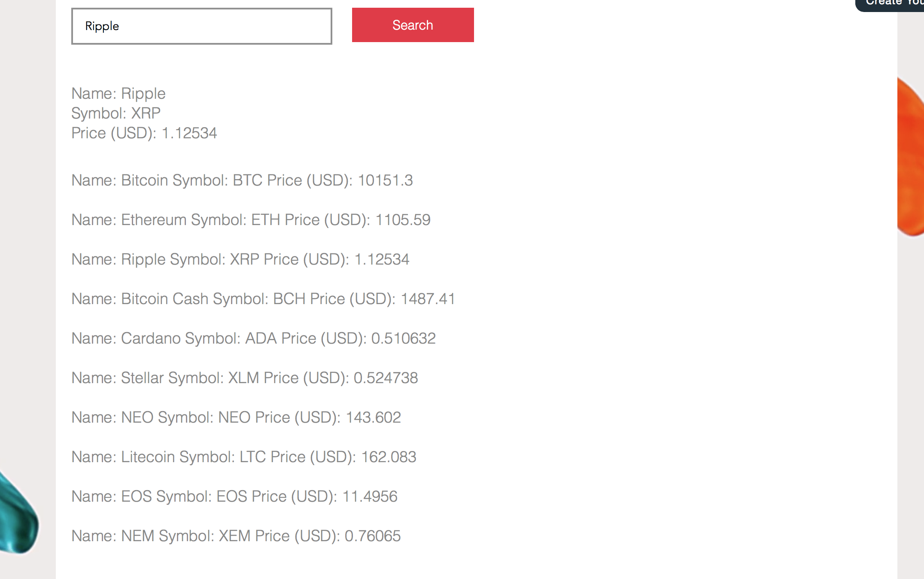Select the Ethereum ETH price row
The image size is (924, 579).
[251, 220]
